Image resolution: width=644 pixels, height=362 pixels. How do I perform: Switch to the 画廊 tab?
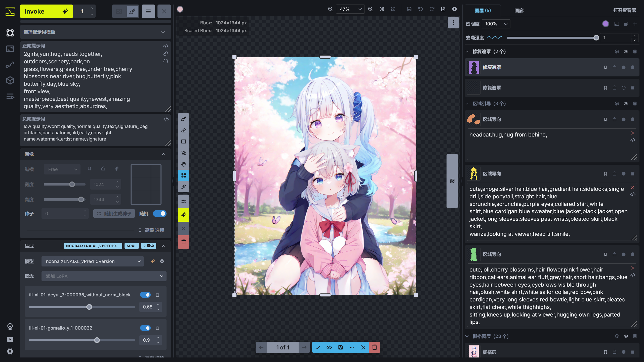point(519,11)
